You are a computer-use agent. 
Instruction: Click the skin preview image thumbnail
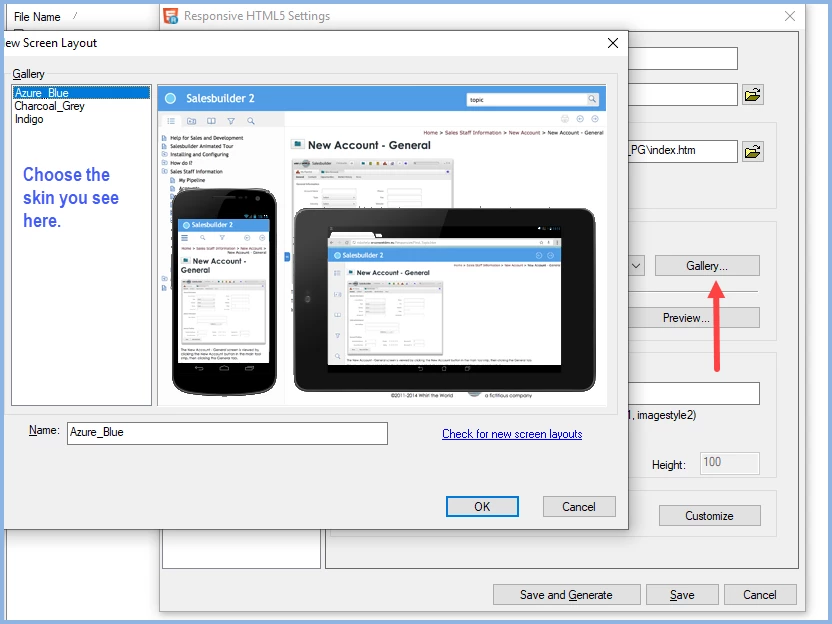pos(382,246)
